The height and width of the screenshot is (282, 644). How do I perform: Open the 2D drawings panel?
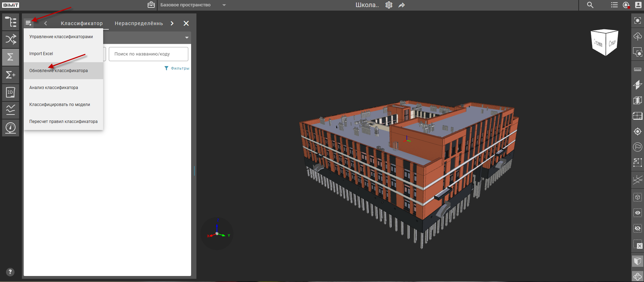pyautogui.click(x=11, y=92)
